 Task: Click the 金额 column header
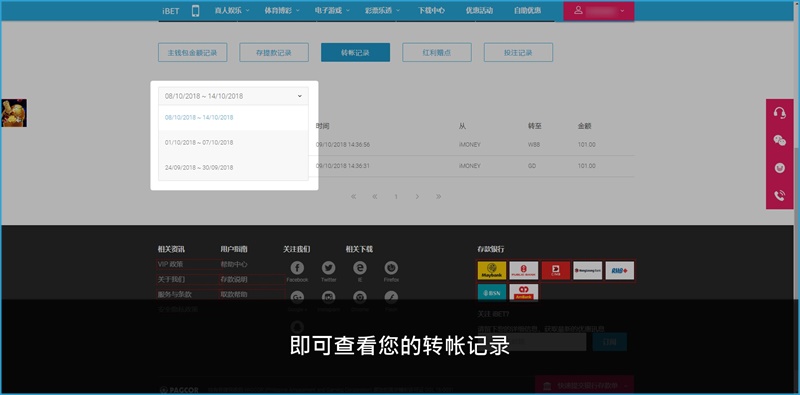[585, 126]
